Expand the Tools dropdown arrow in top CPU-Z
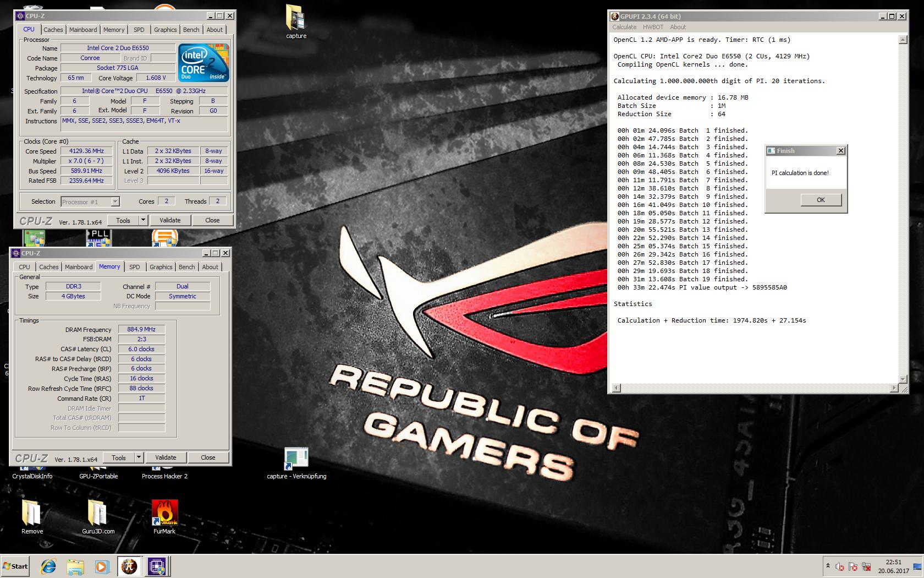The width and height of the screenshot is (924, 578). pos(143,220)
